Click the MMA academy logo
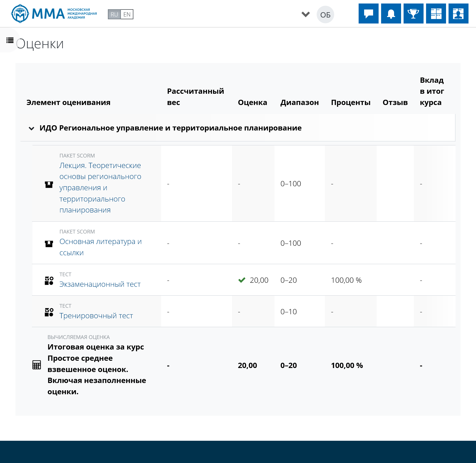476x463 pixels. [54, 13]
